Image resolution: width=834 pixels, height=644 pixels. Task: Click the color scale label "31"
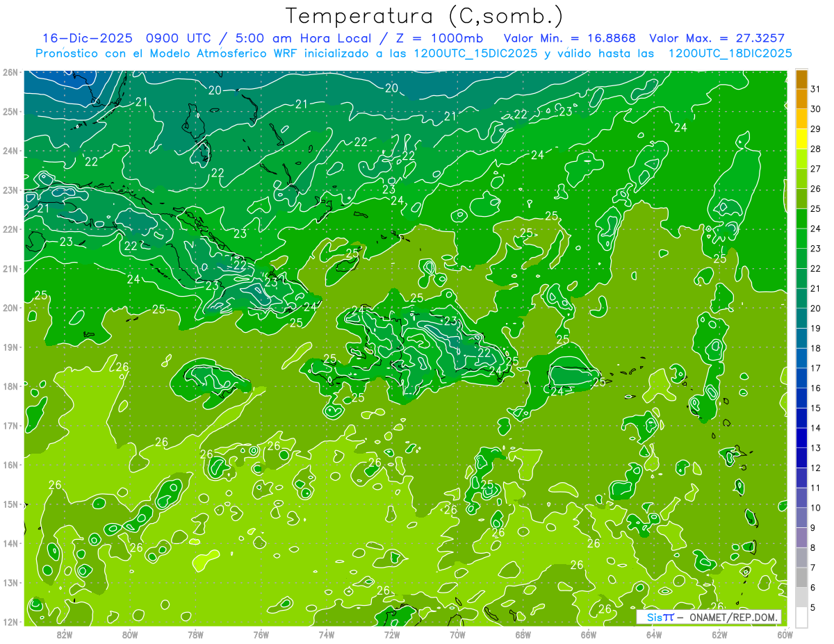[815, 89]
